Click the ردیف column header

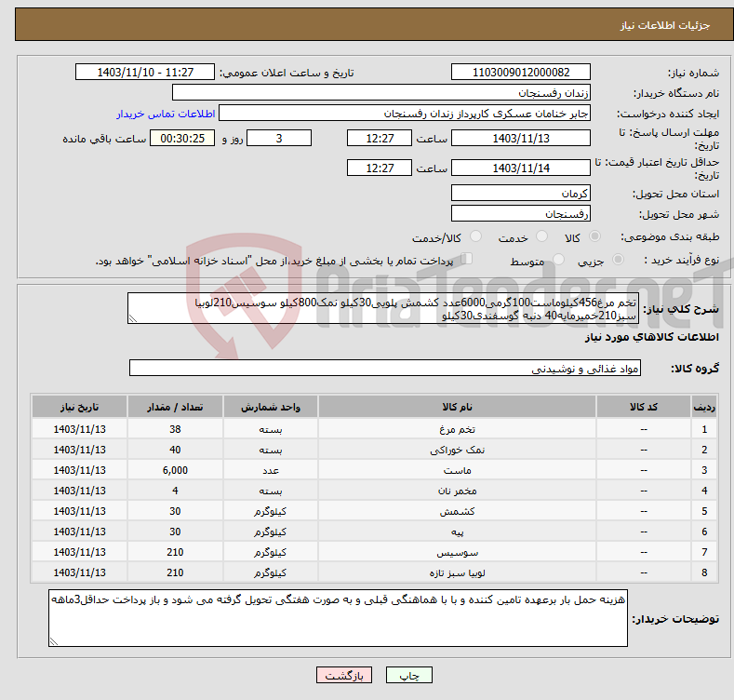click(704, 407)
